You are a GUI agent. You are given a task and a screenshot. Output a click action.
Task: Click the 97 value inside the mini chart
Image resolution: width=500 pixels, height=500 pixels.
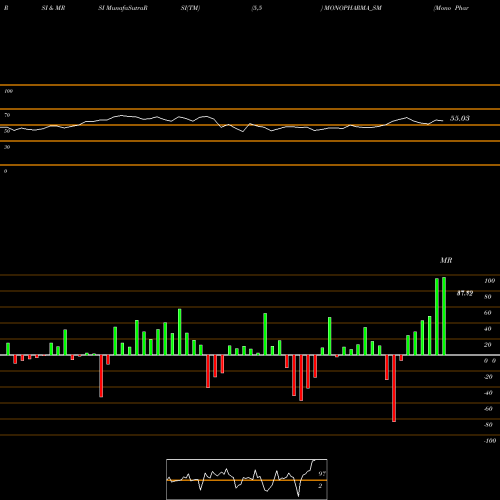click(x=322, y=474)
